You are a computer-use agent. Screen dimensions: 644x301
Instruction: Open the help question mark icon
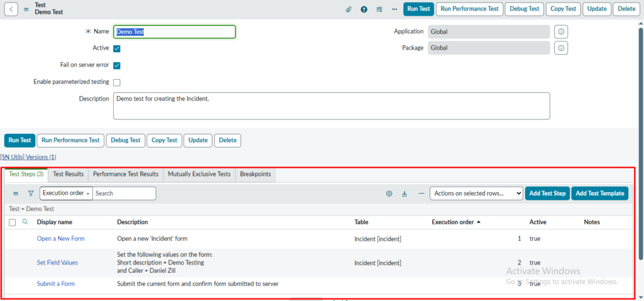tap(364, 9)
